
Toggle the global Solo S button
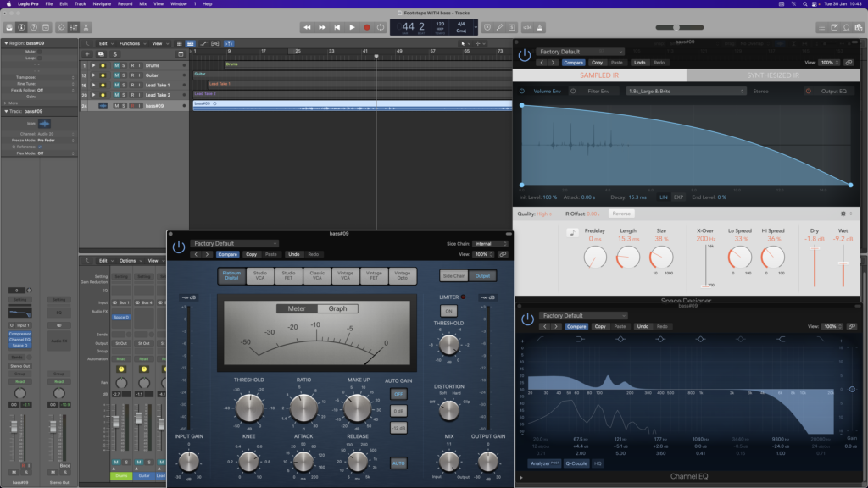pos(114,54)
